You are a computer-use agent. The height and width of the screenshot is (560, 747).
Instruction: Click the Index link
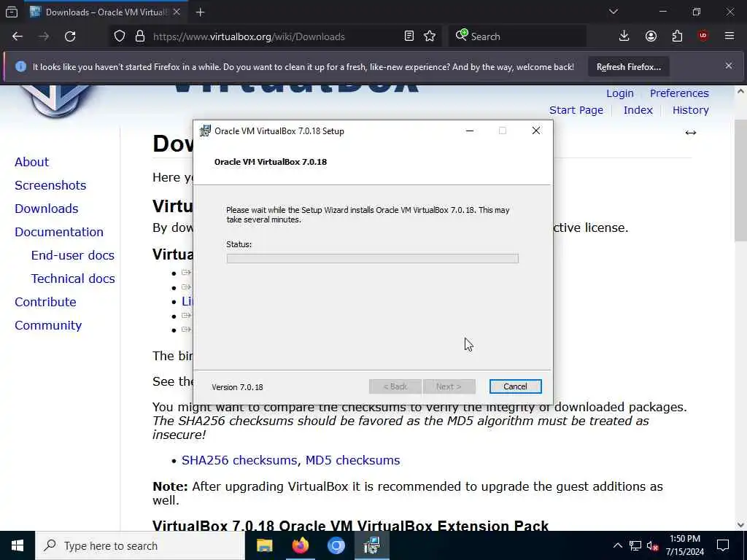[x=638, y=110]
